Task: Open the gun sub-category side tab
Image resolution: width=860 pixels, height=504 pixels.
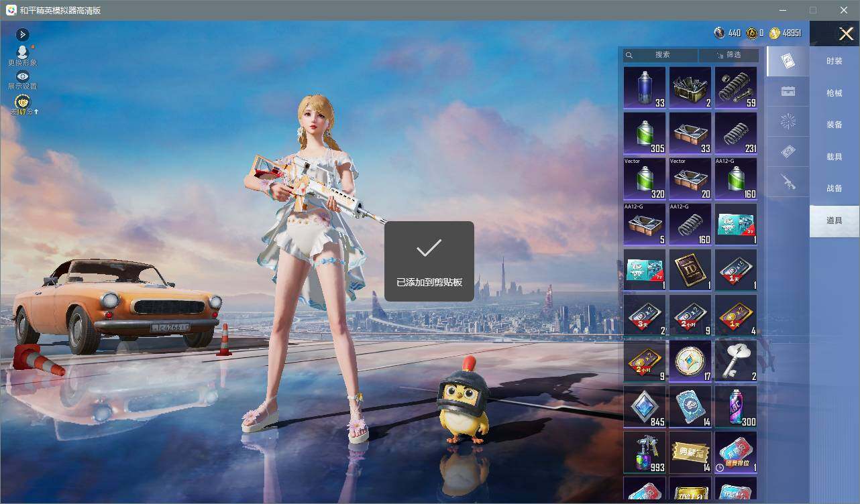Action: tap(788, 182)
